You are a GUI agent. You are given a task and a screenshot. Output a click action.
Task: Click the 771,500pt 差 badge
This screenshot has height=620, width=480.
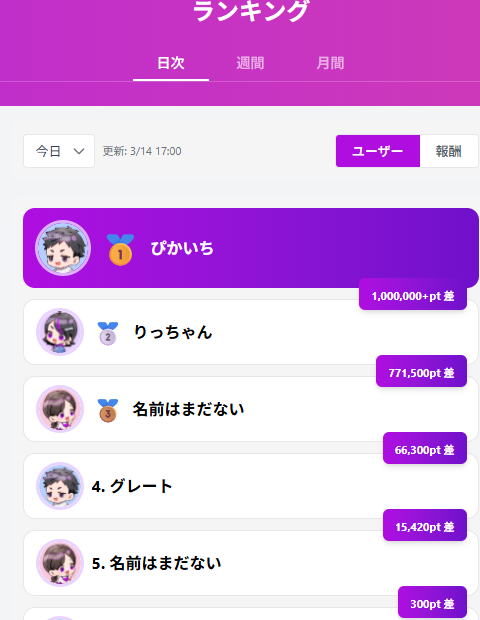tap(421, 372)
